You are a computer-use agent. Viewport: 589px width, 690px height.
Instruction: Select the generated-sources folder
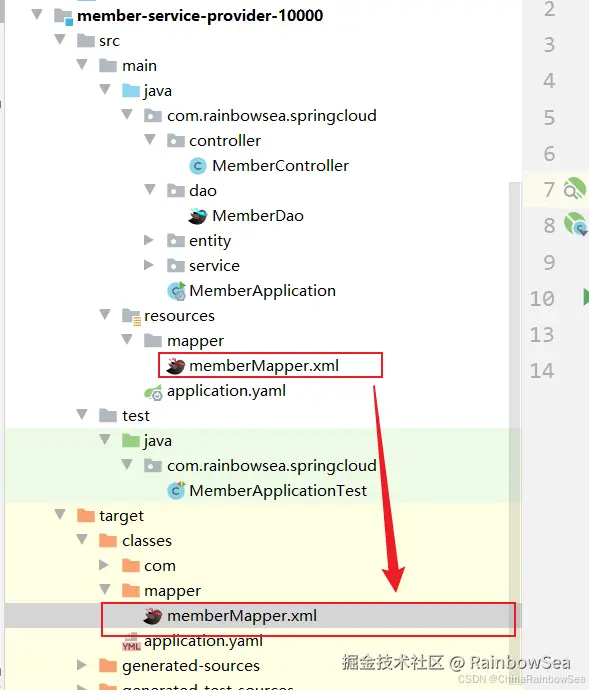(x=191, y=666)
